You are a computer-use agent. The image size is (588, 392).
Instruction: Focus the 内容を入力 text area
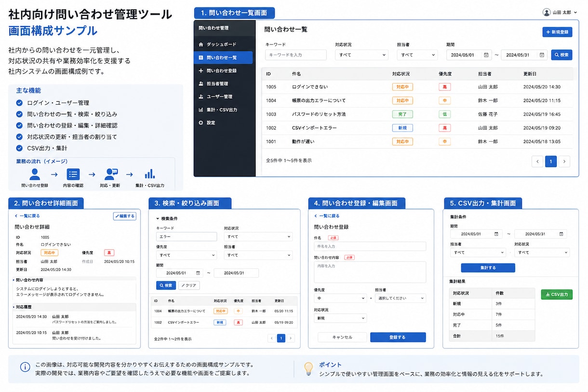[370, 272]
